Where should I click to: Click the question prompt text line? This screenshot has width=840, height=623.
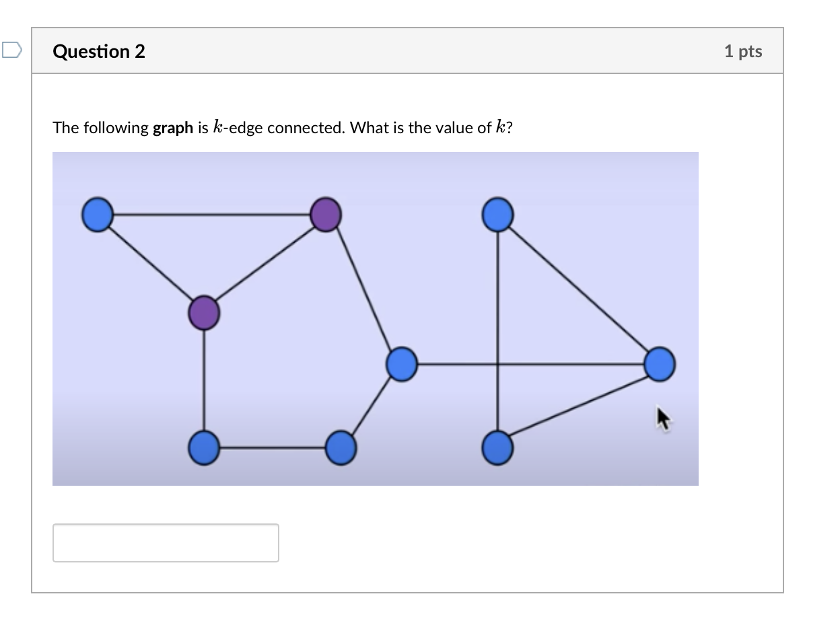[x=283, y=127]
